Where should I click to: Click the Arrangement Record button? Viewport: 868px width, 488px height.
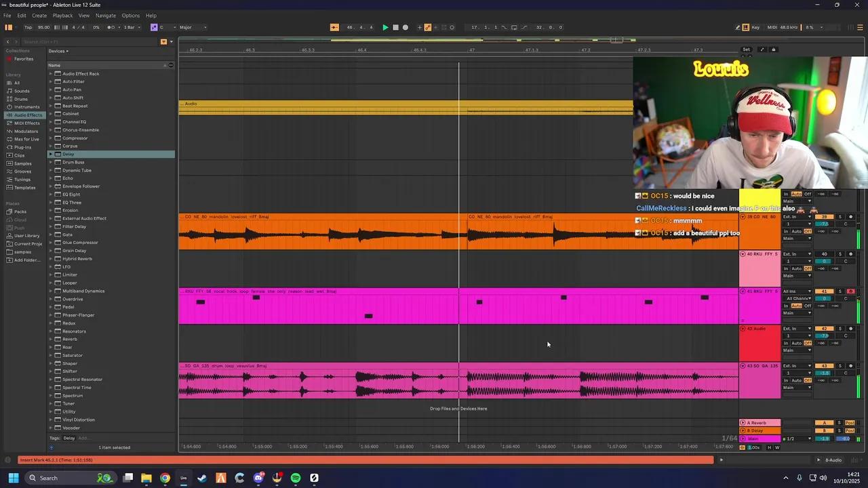[x=406, y=27]
